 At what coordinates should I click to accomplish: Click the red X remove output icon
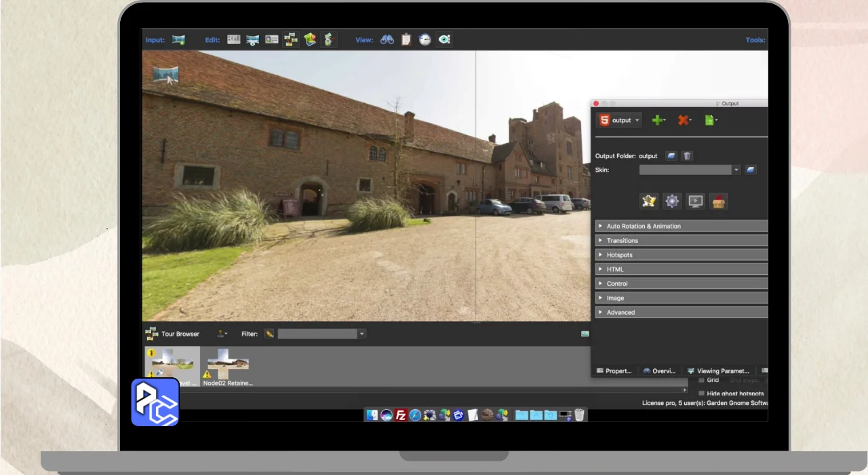[x=684, y=120]
